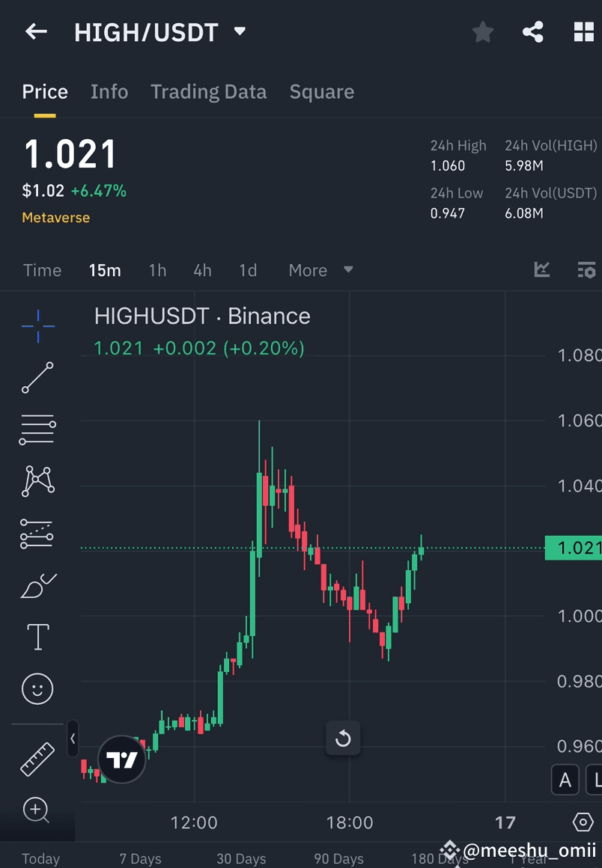Tap the share icon
The width and height of the screenshot is (602, 868).
tap(533, 31)
